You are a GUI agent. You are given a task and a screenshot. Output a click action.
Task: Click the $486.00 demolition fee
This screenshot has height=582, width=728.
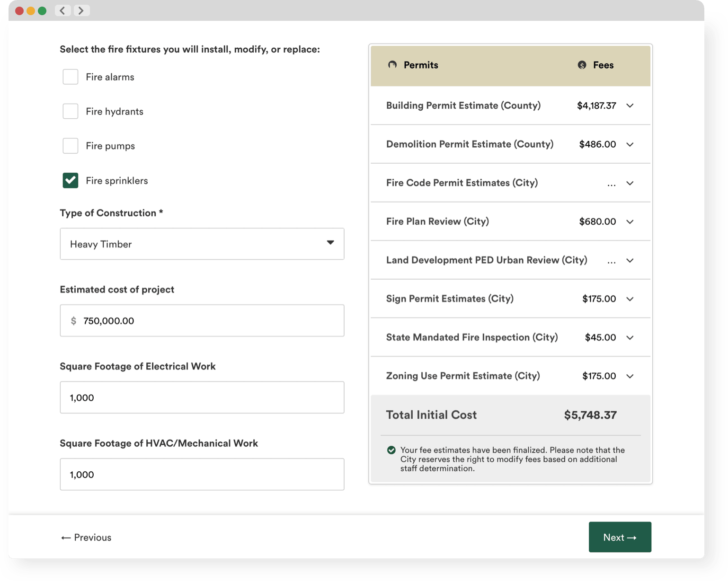tap(597, 144)
